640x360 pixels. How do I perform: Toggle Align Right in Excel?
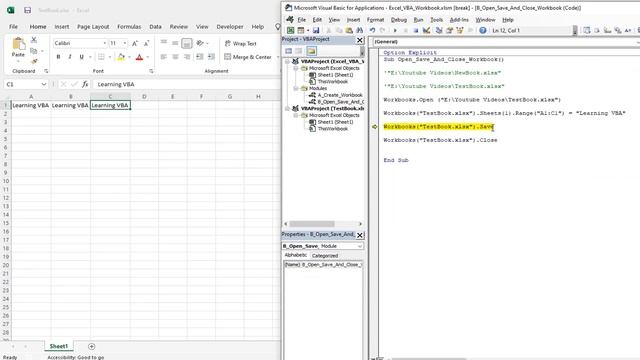pyautogui.click(x=187, y=57)
